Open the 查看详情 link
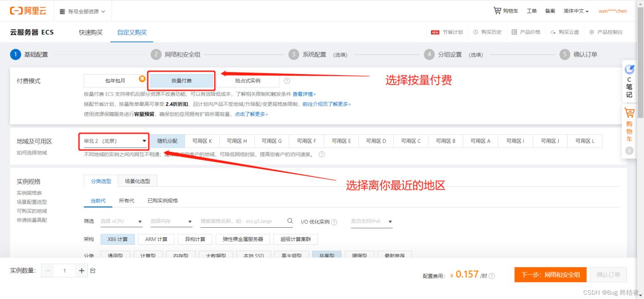644x299 pixels. pyautogui.click(x=304, y=94)
